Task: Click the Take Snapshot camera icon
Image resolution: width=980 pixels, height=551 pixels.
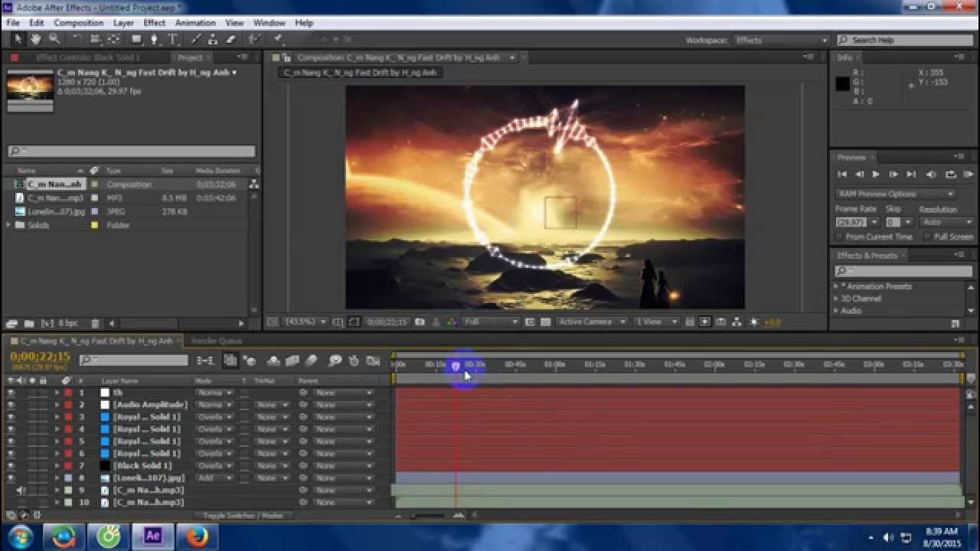Action: (420, 322)
